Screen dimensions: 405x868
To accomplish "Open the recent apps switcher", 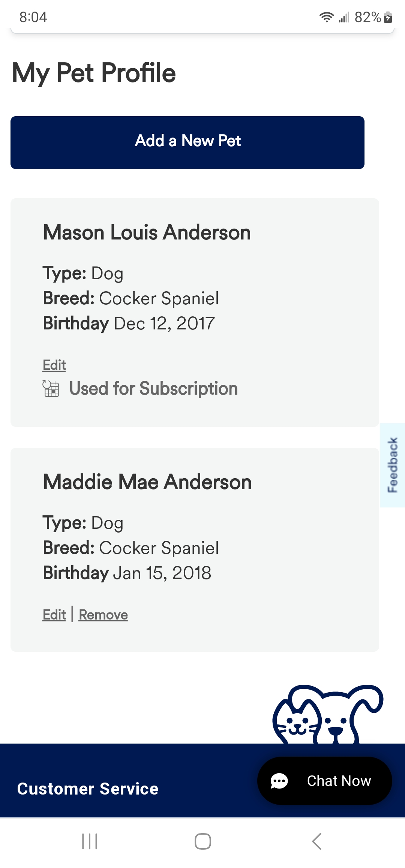I will coord(90,841).
